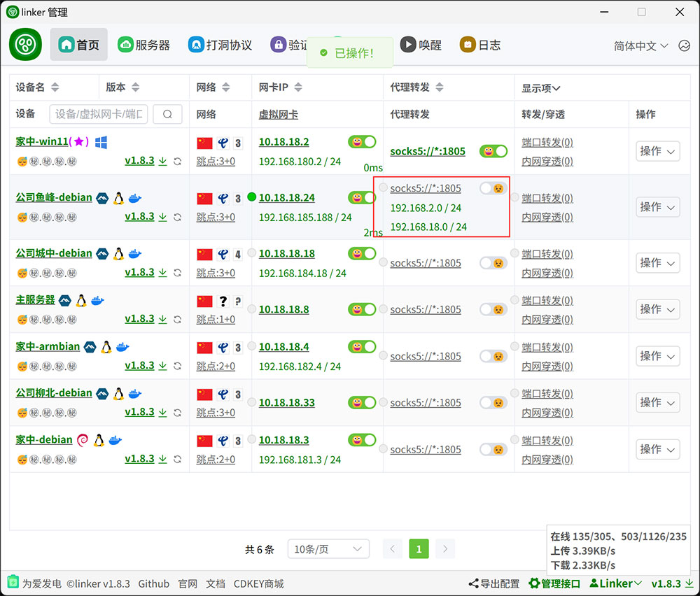Open the 10条/页 page size dropdown
700x596 pixels.
[328, 549]
